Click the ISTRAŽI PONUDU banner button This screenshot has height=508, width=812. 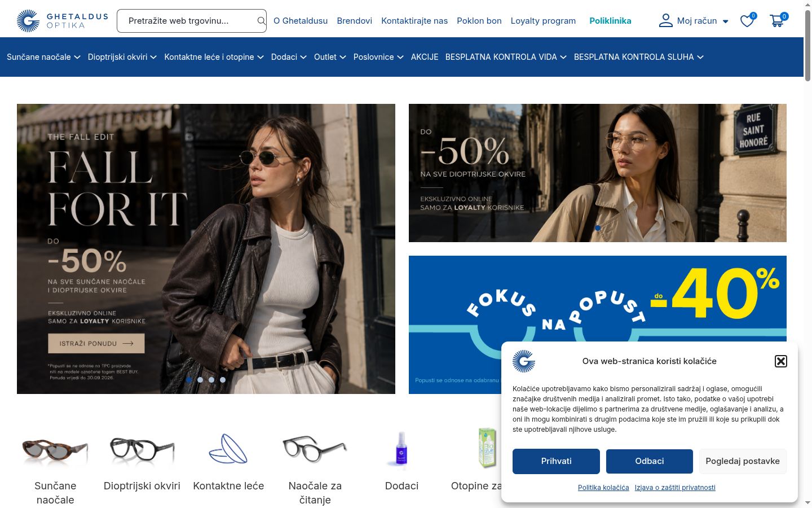tap(96, 343)
